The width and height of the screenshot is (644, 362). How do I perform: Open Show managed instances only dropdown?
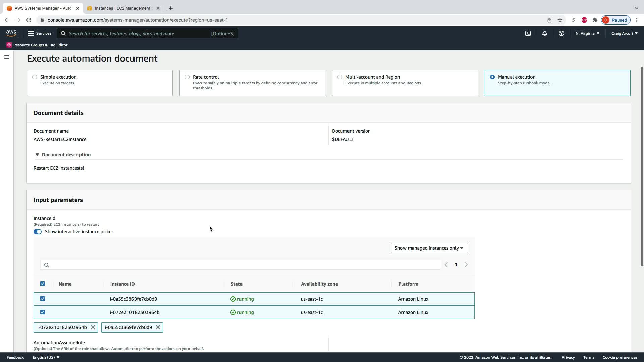pyautogui.click(x=429, y=248)
